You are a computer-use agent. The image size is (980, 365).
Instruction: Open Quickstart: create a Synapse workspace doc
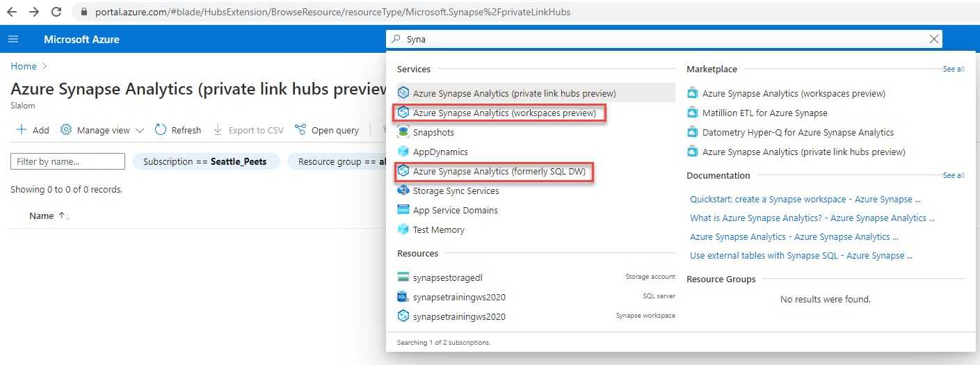pos(805,199)
